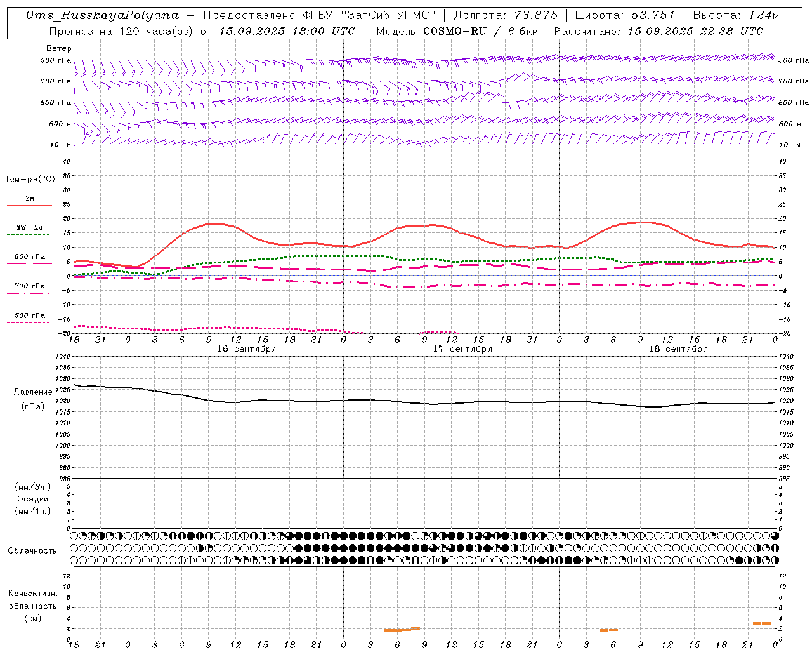Click the '16 сентября' date label
The height and width of the screenshot is (650, 812).
[x=246, y=349]
